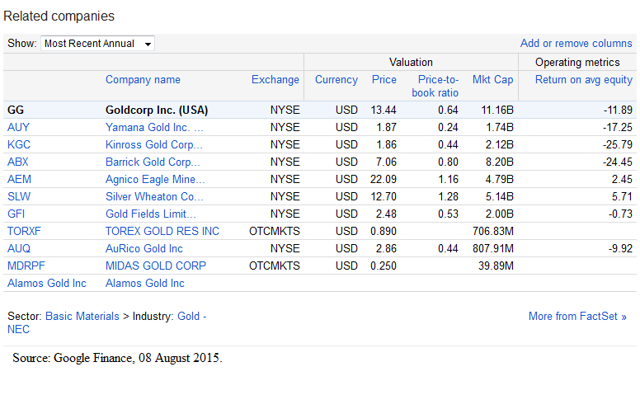
Task: Open the SLW ticker link
Action: (x=19, y=197)
